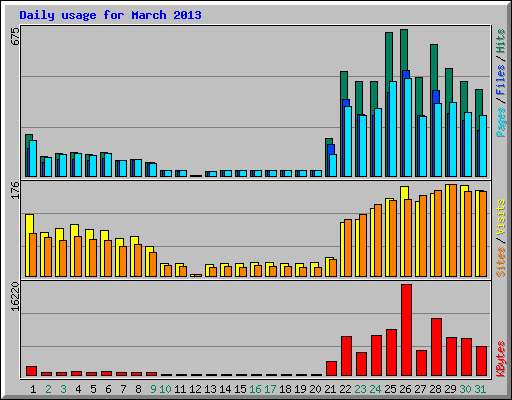Click day 13 on the x-axis

210,389
